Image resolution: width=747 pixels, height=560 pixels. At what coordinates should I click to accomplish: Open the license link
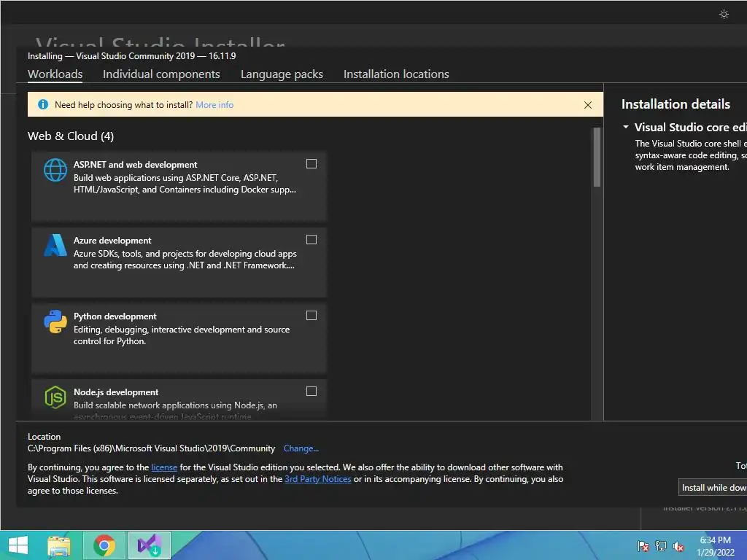(x=164, y=467)
